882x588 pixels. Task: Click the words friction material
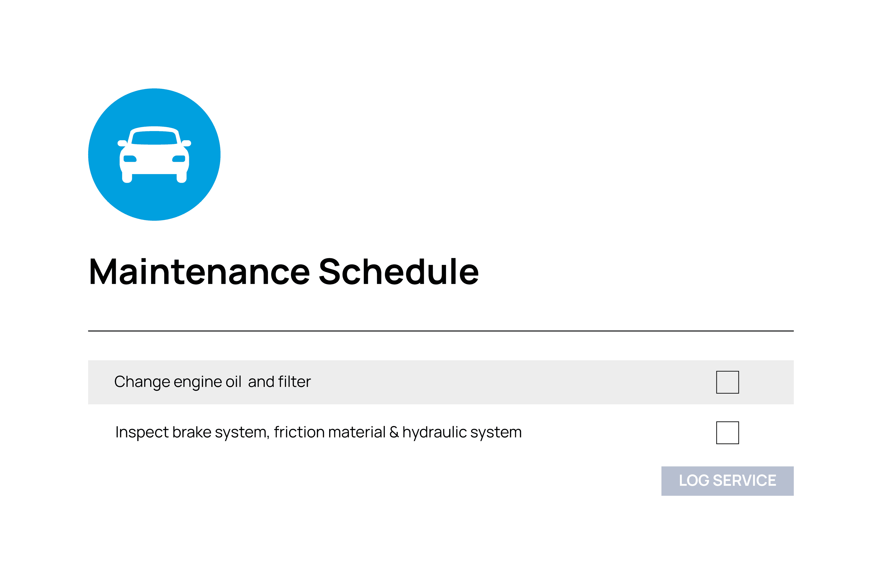pyautogui.click(x=329, y=432)
